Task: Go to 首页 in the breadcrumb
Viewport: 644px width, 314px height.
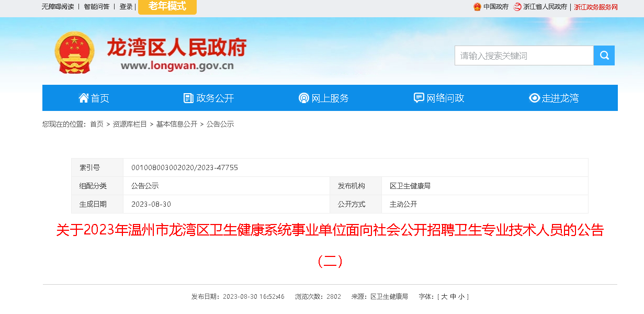Action: pos(97,124)
